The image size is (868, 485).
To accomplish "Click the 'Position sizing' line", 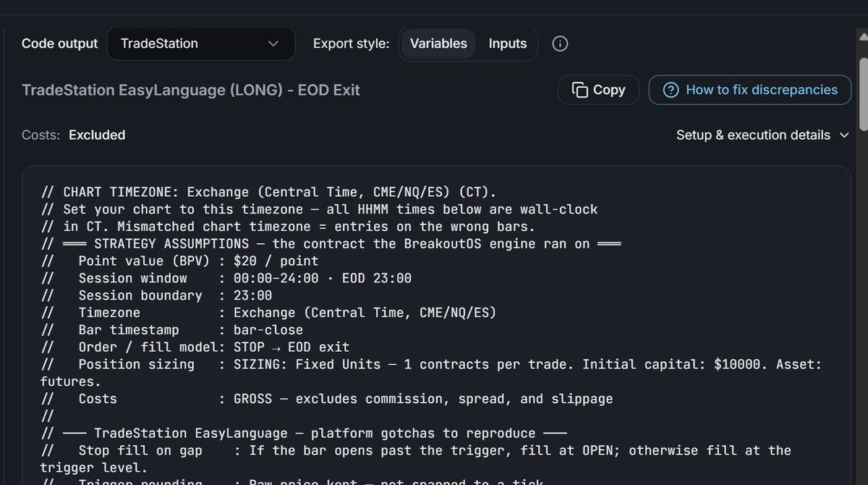I will [x=431, y=373].
